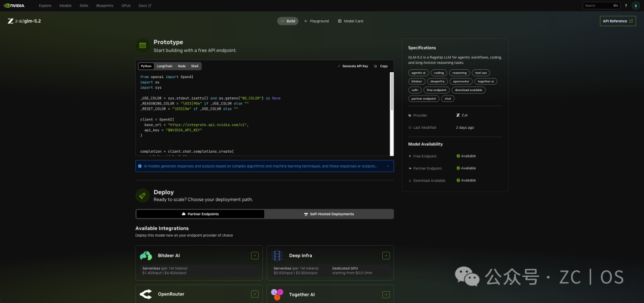Select the Shell code tab
Screen dimensions: 644x303
(x=194, y=66)
